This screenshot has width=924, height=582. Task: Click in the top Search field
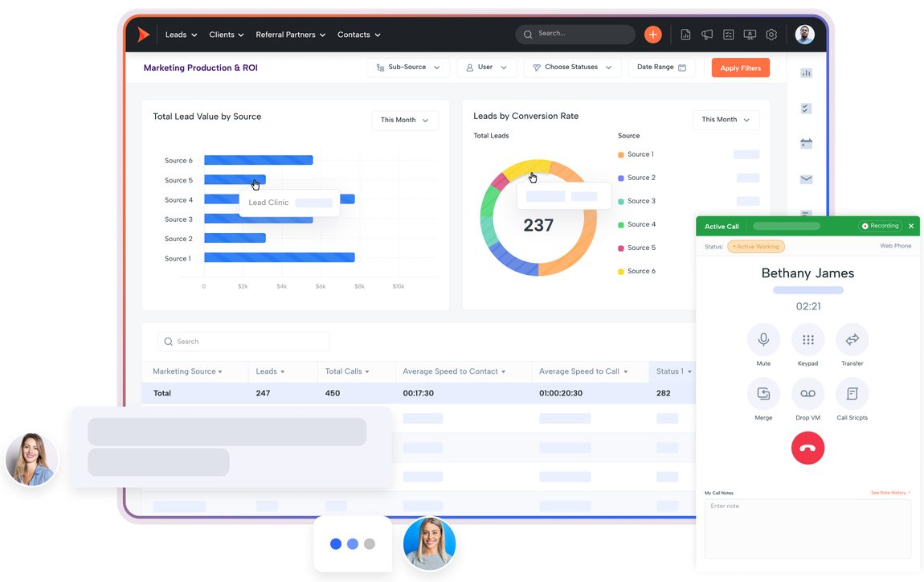coord(575,35)
